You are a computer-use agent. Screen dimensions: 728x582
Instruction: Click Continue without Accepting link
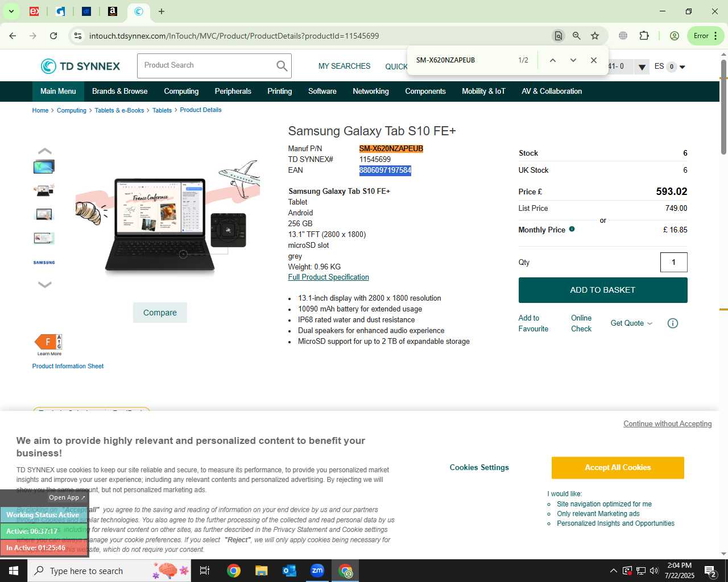point(667,424)
